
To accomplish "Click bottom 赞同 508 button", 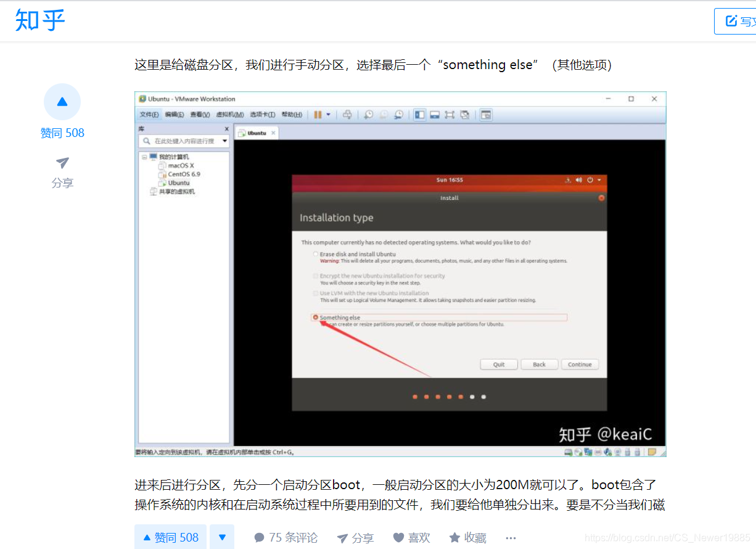I will tap(171, 537).
